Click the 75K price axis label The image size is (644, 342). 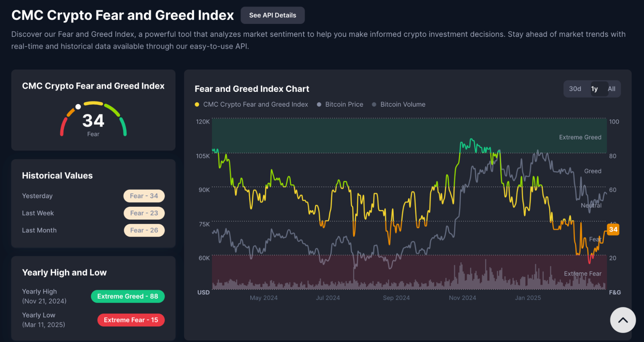pos(204,224)
